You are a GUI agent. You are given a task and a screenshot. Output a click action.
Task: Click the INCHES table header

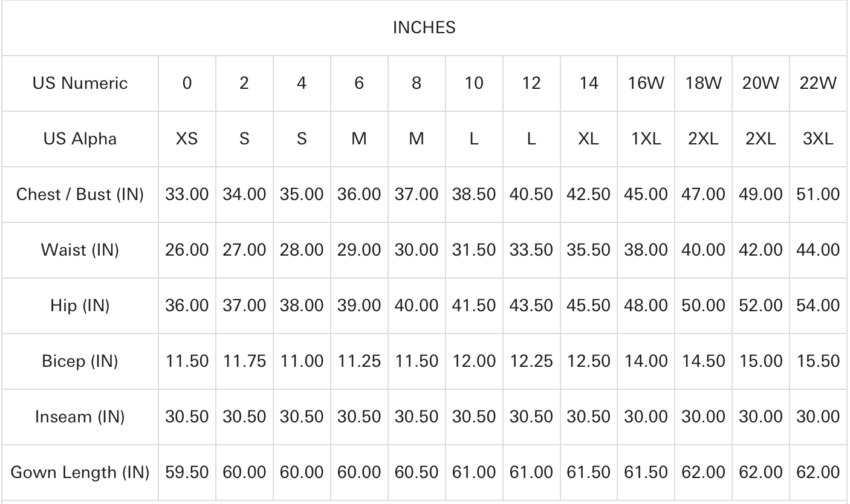click(x=424, y=28)
